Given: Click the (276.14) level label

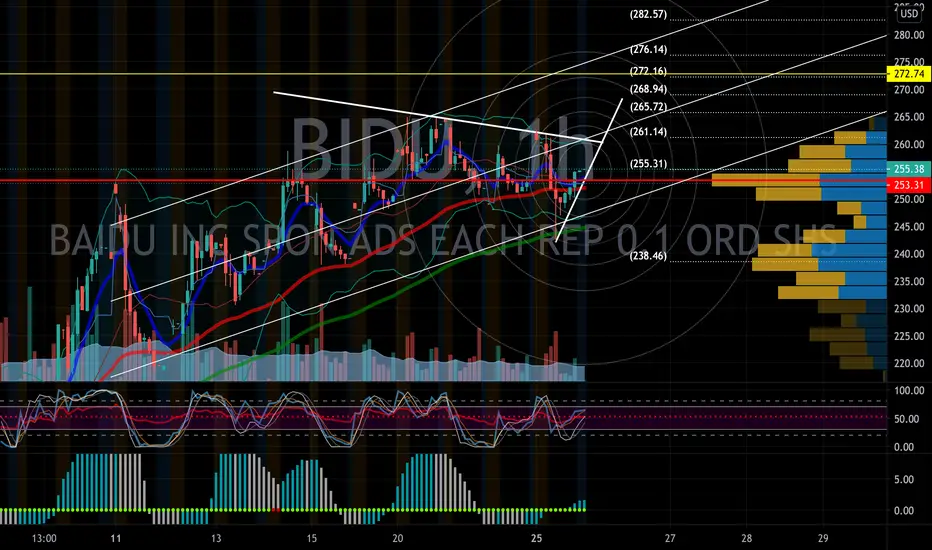Looking at the screenshot, I should pyautogui.click(x=648, y=49).
